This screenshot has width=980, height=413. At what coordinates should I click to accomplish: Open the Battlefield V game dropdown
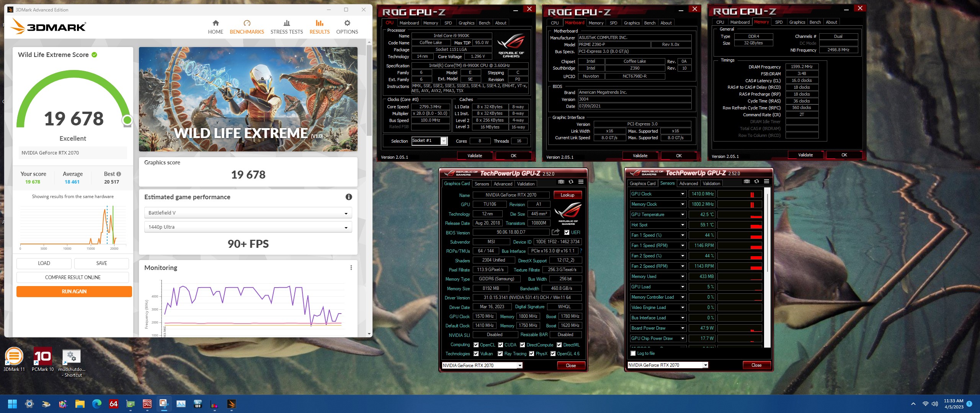(x=248, y=213)
